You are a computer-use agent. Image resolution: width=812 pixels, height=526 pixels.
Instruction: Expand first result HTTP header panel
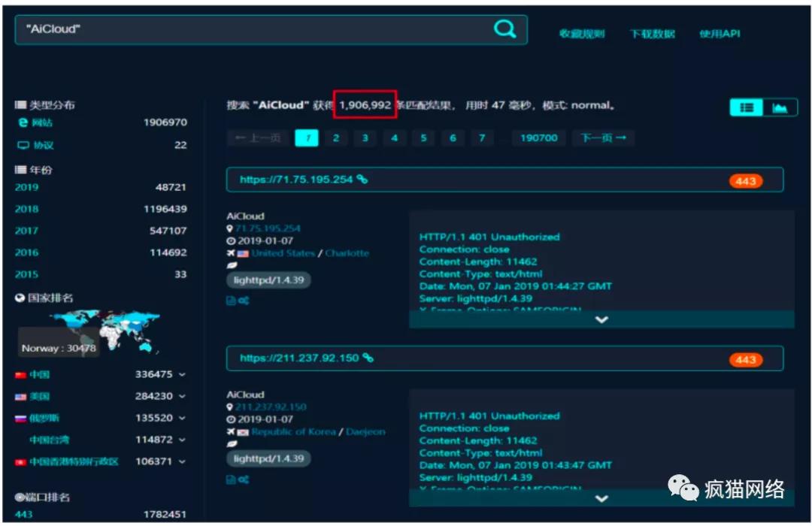601,319
